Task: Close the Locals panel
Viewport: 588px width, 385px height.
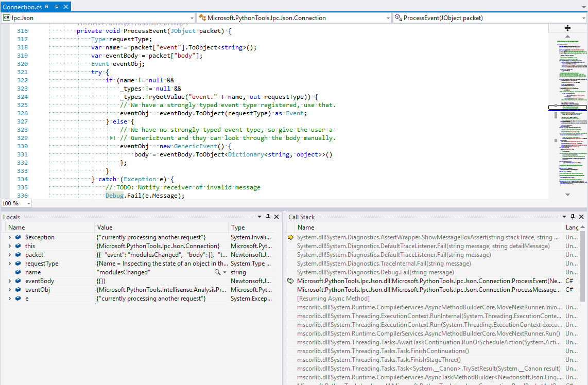Action: [276, 217]
